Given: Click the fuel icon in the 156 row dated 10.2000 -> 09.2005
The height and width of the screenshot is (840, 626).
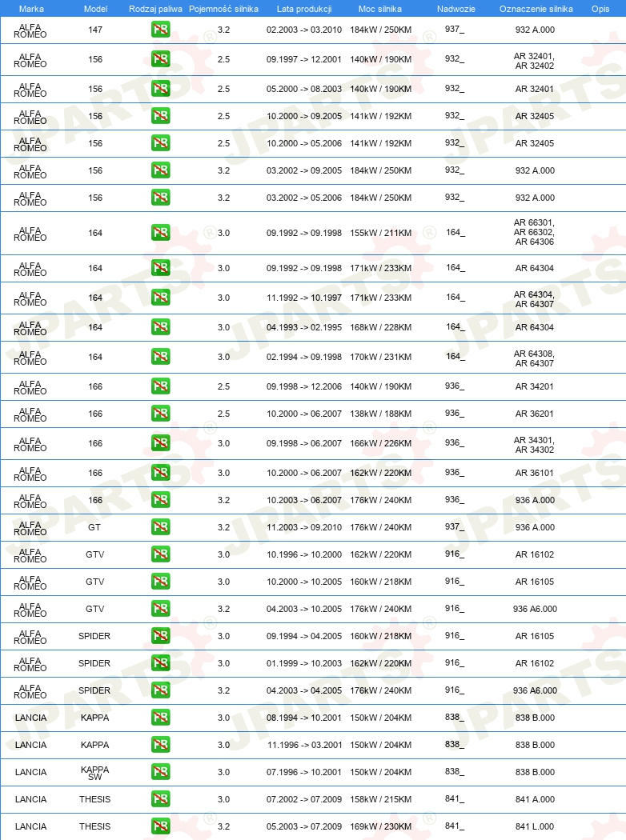Looking at the screenshot, I should 160,116.
